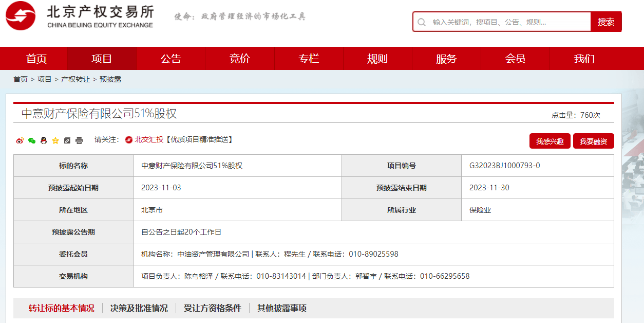Click the 委托会员 header cell
The height and width of the screenshot is (323, 644).
[x=73, y=254]
